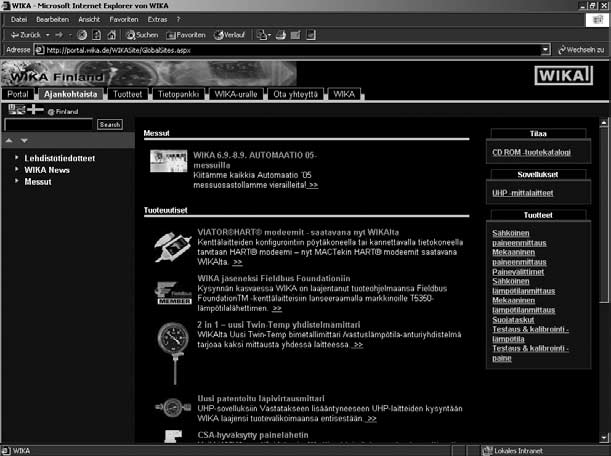The image size is (611, 456).
Task: Click the up arrow in sidebar
Action: pyautogui.click(x=9, y=140)
